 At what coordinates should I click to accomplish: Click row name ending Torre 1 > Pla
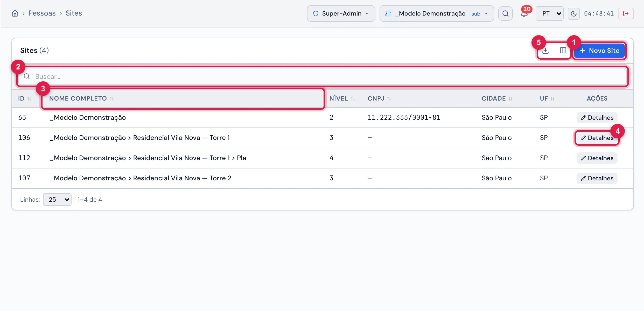(x=148, y=158)
